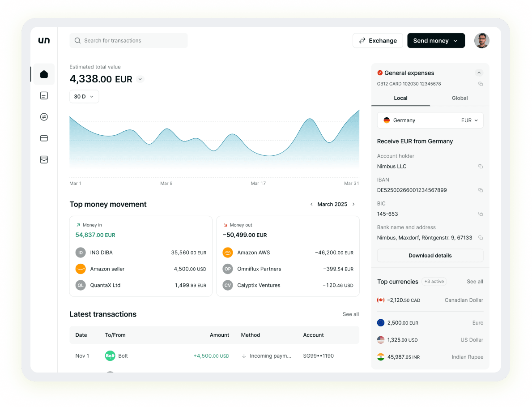Click the 35,560.00 EUR ING DIBA amount

point(189,253)
